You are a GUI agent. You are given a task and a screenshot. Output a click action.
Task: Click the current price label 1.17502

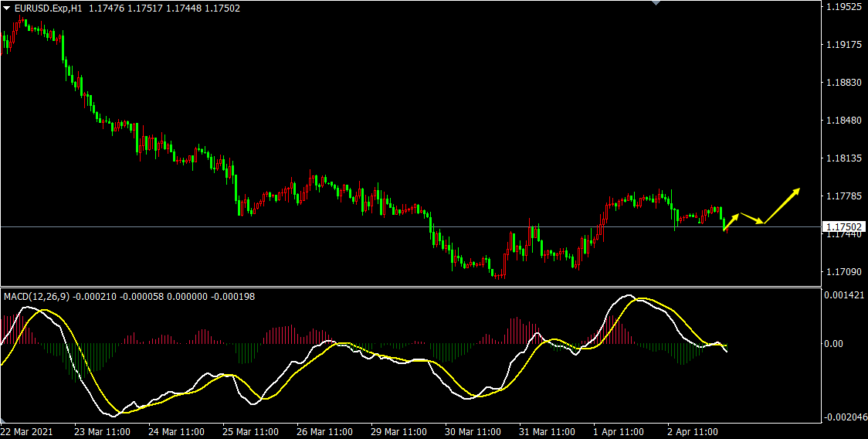click(x=843, y=227)
